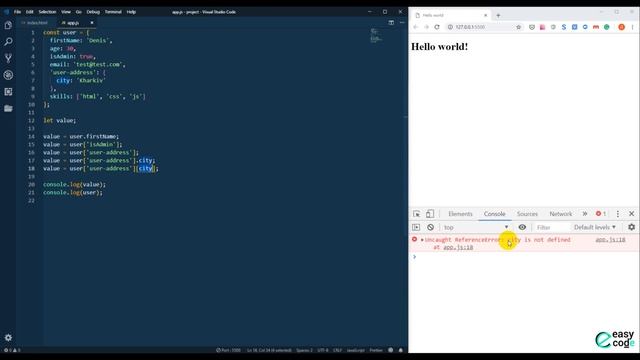Toggle the DevTools device toolbar
640x360 pixels.
[x=430, y=214]
